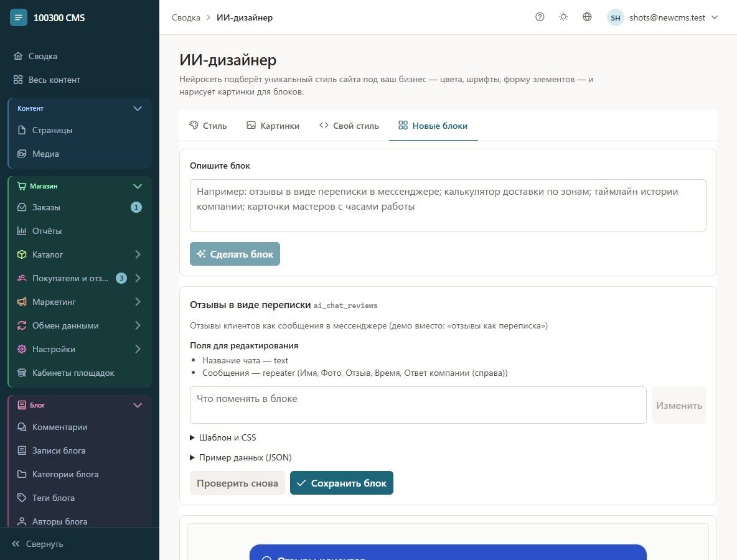Switch to the Картинки tab
This screenshot has width=737, height=560.
point(273,126)
